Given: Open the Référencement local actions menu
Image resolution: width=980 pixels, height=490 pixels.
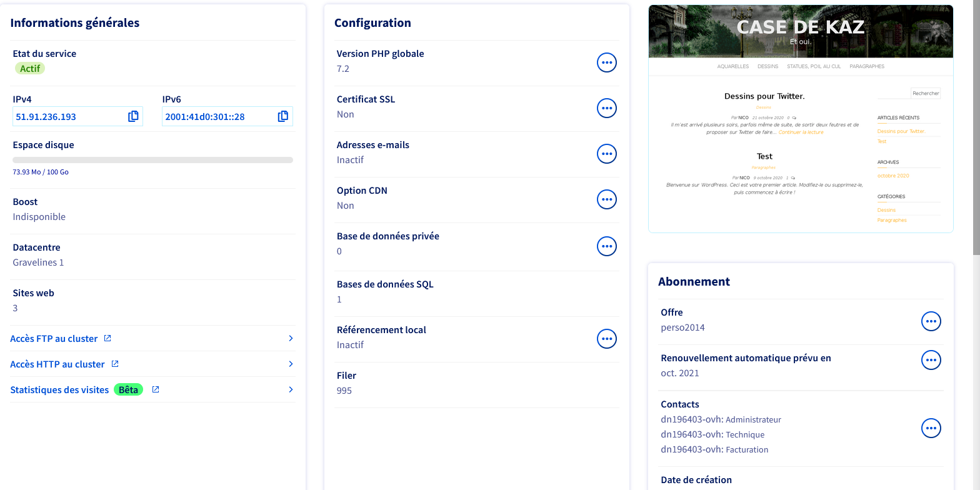Looking at the screenshot, I should (x=606, y=339).
